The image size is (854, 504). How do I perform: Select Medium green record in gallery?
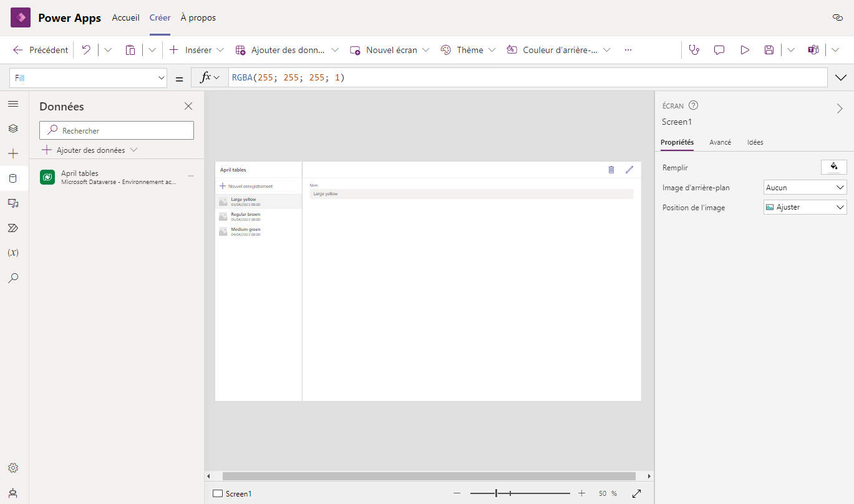click(x=258, y=231)
